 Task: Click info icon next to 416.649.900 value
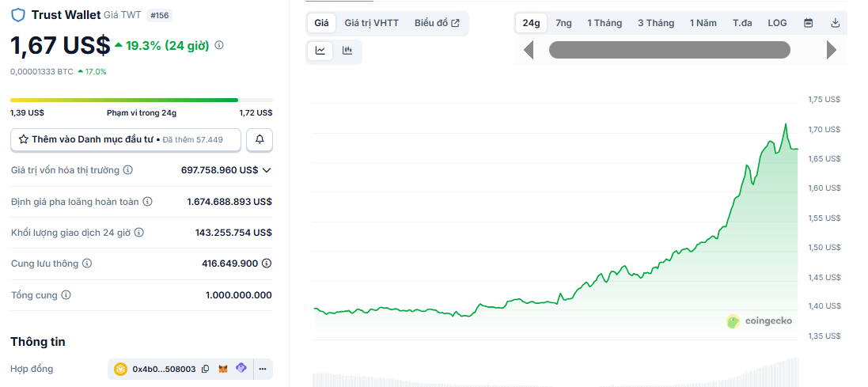tap(267, 264)
